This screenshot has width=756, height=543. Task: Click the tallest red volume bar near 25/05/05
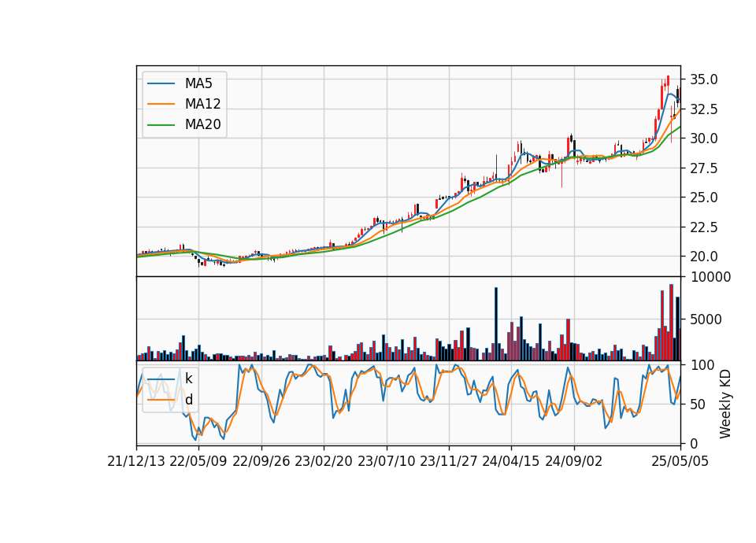click(x=671, y=323)
